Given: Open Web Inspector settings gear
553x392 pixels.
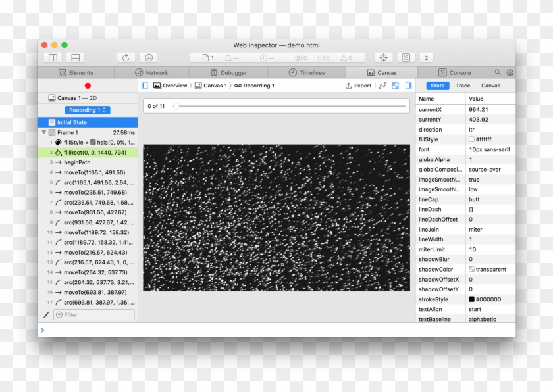Looking at the screenshot, I should (510, 73).
